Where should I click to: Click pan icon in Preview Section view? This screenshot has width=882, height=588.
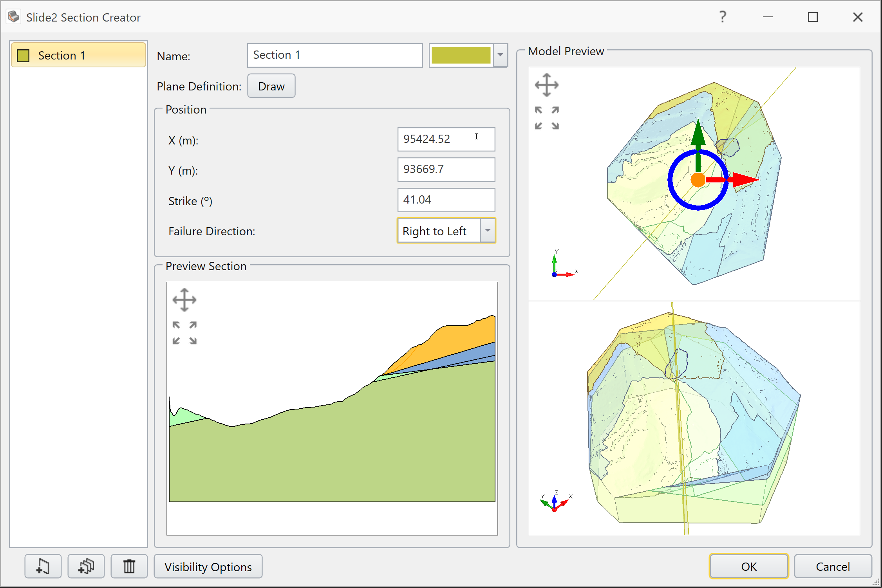point(184,300)
